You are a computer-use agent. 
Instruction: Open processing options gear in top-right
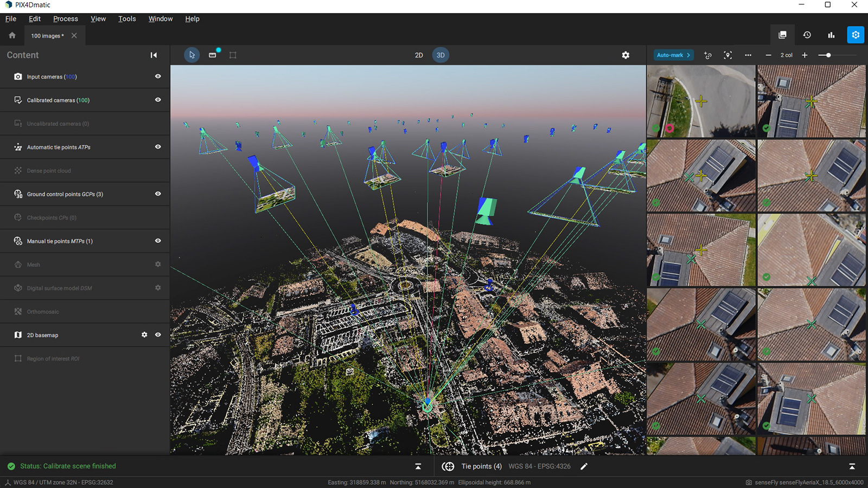856,35
